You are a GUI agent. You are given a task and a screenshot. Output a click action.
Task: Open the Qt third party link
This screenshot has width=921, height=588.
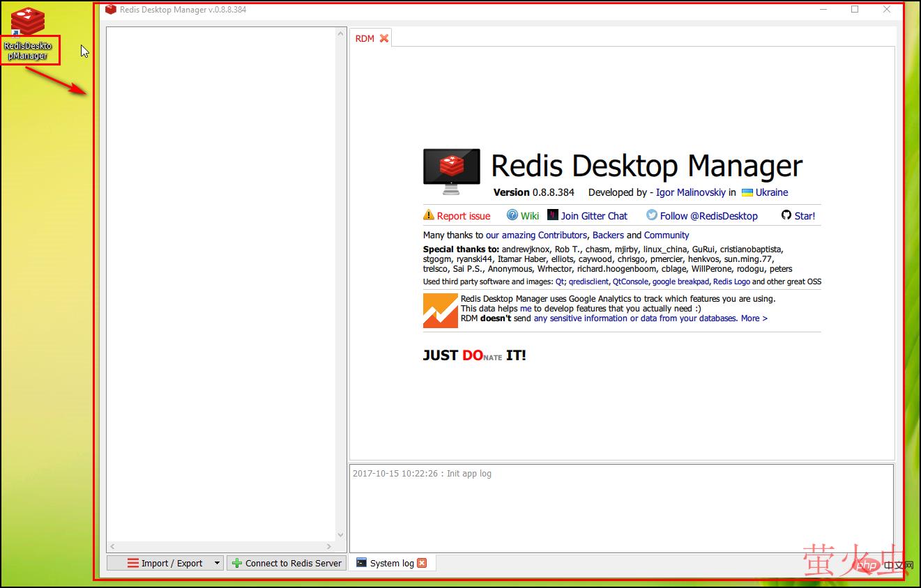pyautogui.click(x=559, y=282)
